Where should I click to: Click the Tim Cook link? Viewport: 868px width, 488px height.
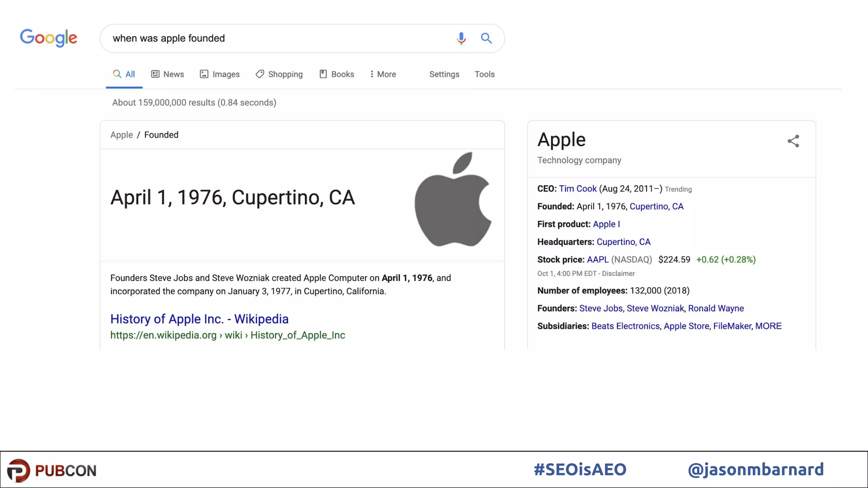click(577, 189)
